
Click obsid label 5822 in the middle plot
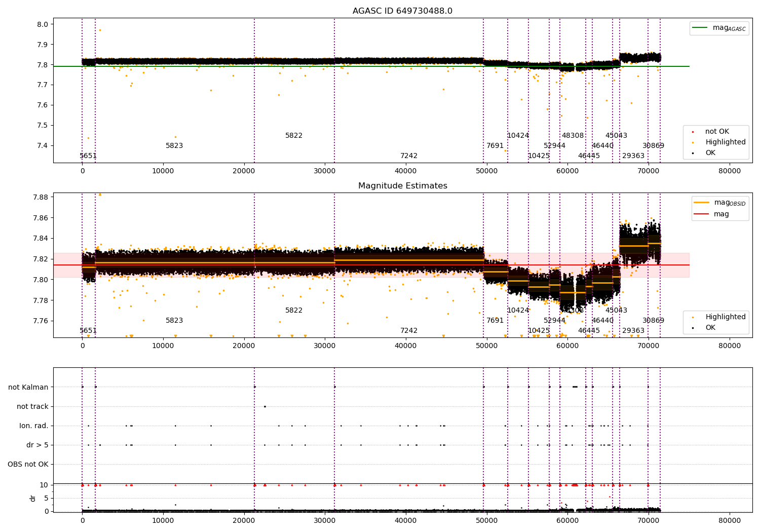[x=294, y=311]
